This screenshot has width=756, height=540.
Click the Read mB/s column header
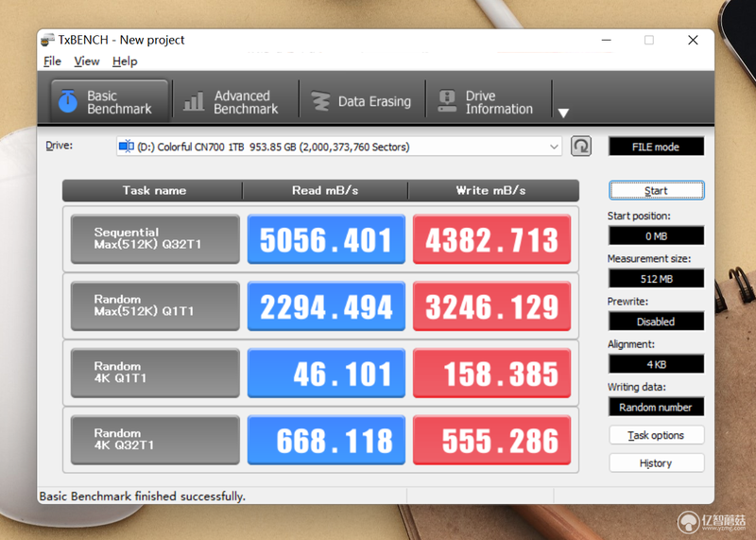[x=325, y=191]
